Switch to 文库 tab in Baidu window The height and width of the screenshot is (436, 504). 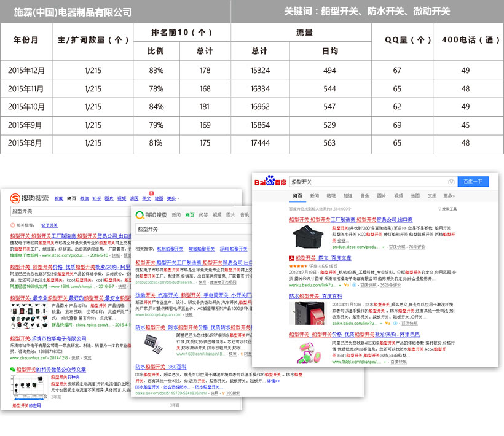[432, 196]
